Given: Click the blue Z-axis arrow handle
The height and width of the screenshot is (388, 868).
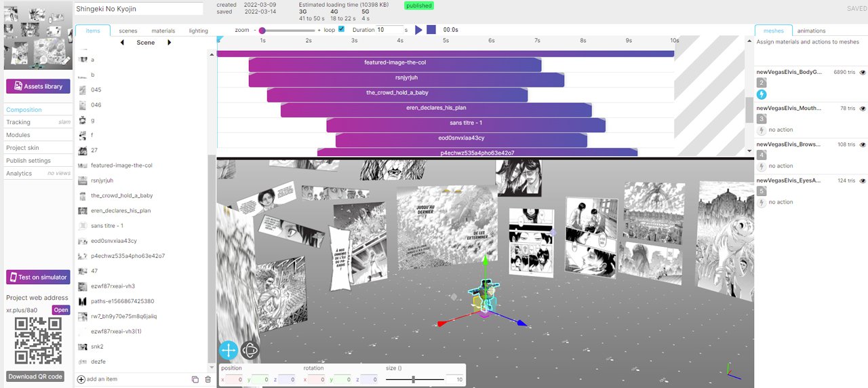Looking at the screenshot, I should (522, 324).
